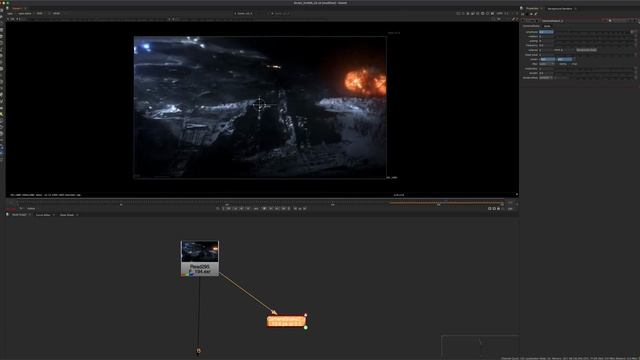The image size is (640, 360).
Task: Open the rgba channel layer dropdown
Action: point(10,13)
